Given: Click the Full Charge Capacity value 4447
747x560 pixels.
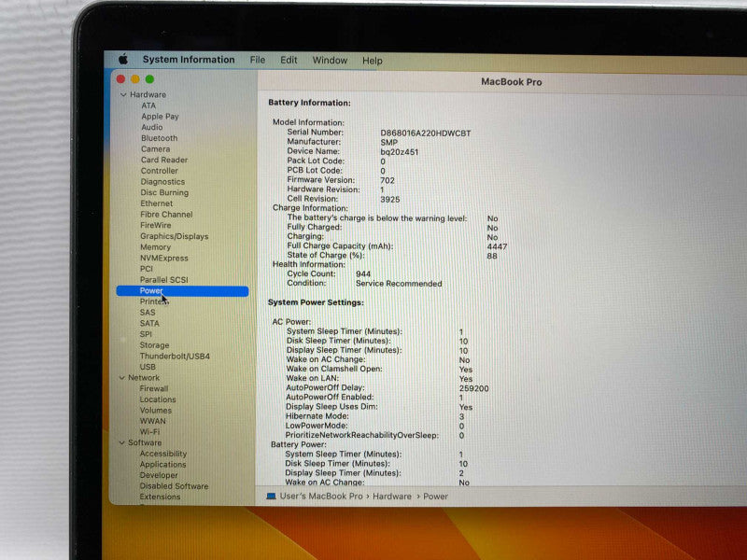Looking at the screenshot, I should point(497,246).
